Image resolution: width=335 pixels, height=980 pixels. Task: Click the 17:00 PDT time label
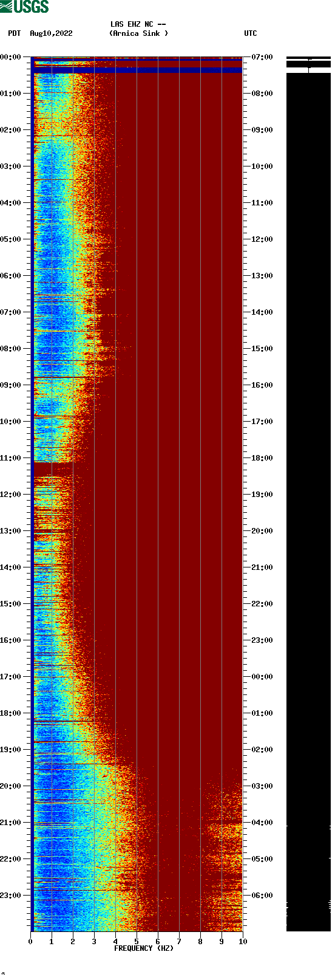11,677
